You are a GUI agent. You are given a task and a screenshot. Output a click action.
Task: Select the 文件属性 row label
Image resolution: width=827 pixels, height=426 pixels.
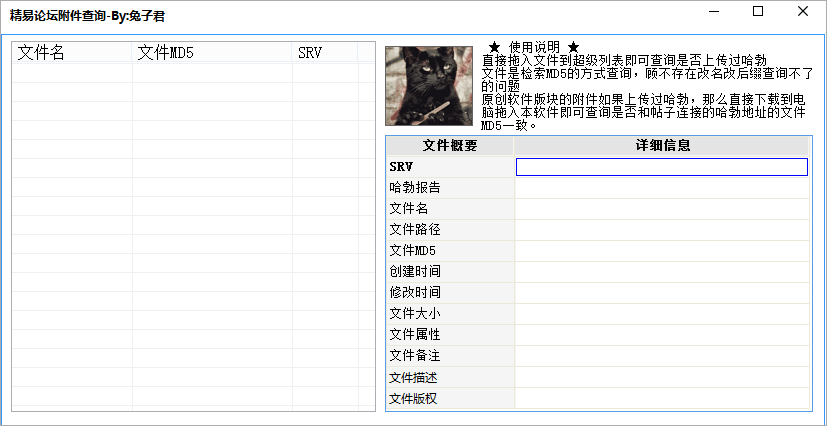450,335
